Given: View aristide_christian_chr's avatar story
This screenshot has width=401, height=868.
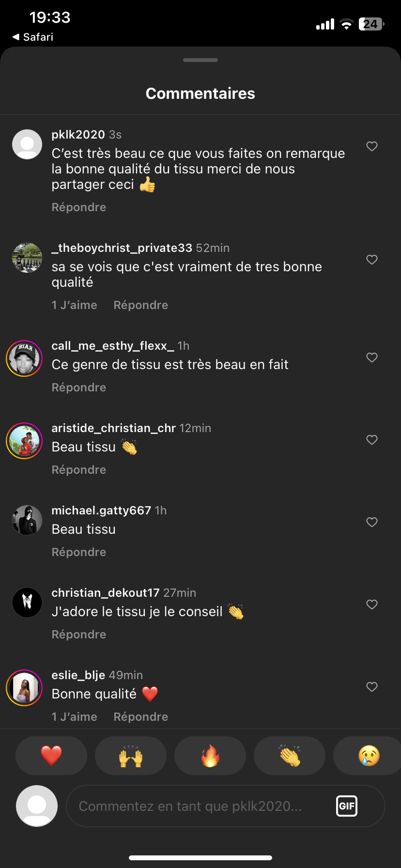Looking at the screenshot, I should pos(24,441).
